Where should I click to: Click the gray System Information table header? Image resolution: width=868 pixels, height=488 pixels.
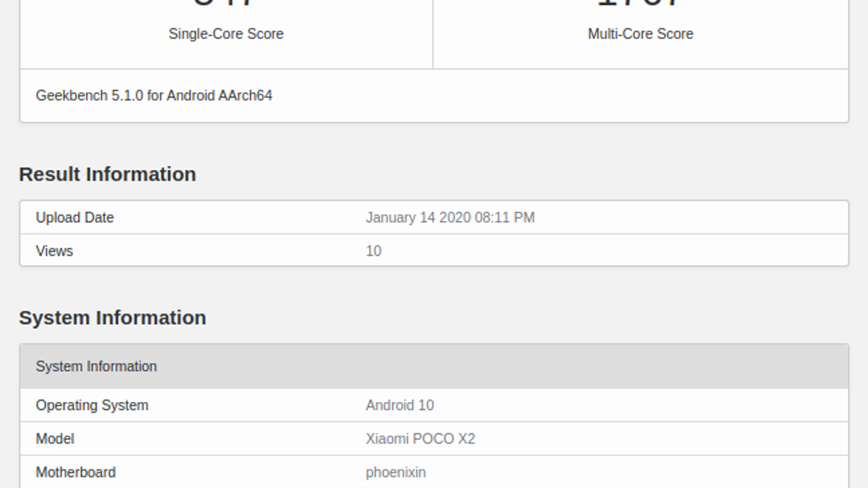(x=96, y=367)
